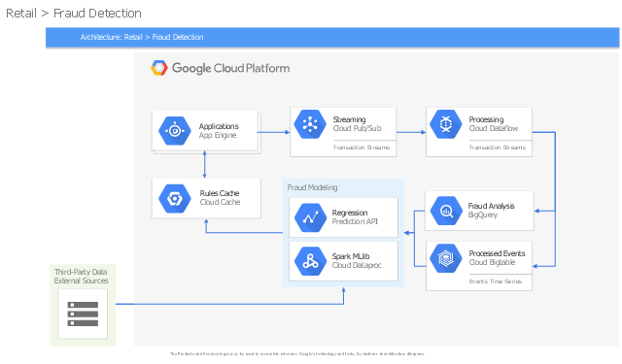Click the Applications App Engine label
622x364 pixels.
coord(219,131)
